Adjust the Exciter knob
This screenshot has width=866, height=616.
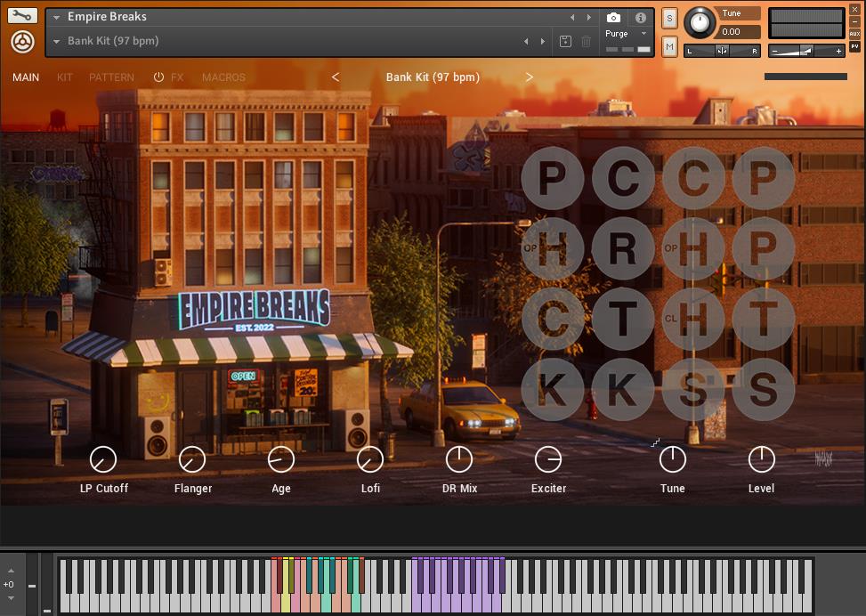548,459
